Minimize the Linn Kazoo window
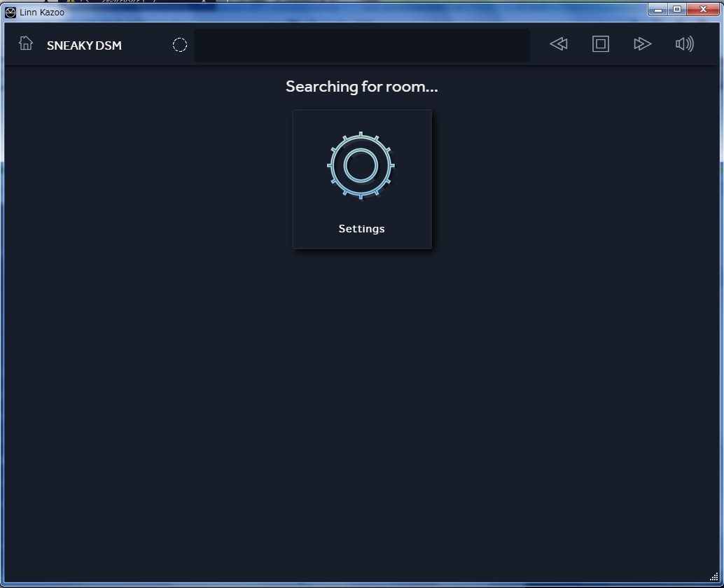The image size is (724, 588). coord(657,10)
